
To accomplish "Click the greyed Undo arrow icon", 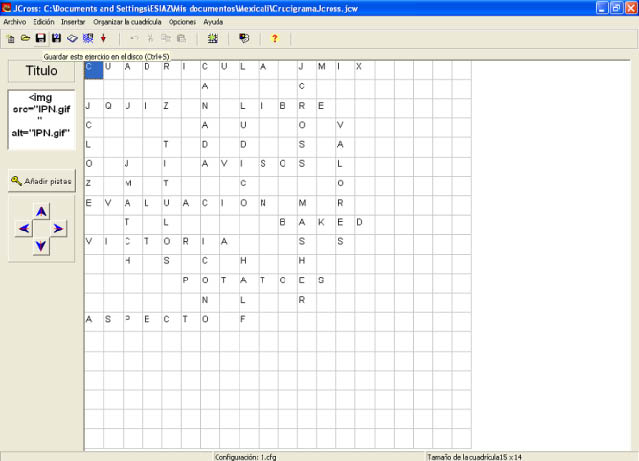I will [134, 38].
